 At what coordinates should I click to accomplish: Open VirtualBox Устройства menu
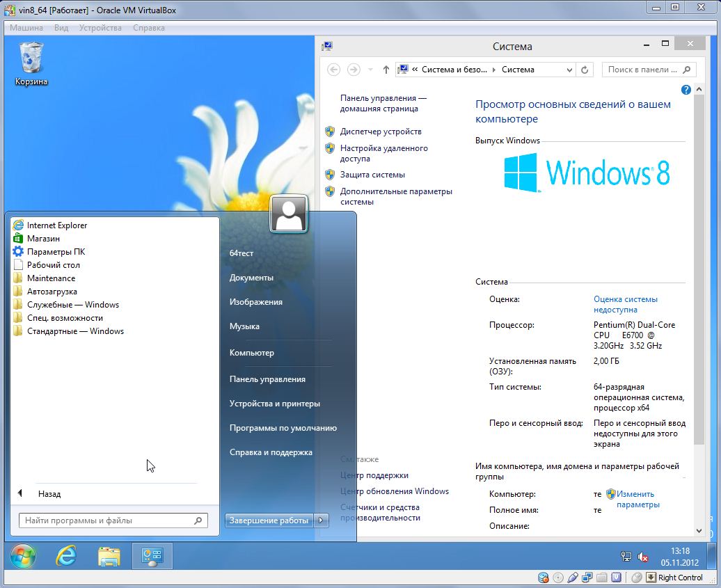coord(100,28)
